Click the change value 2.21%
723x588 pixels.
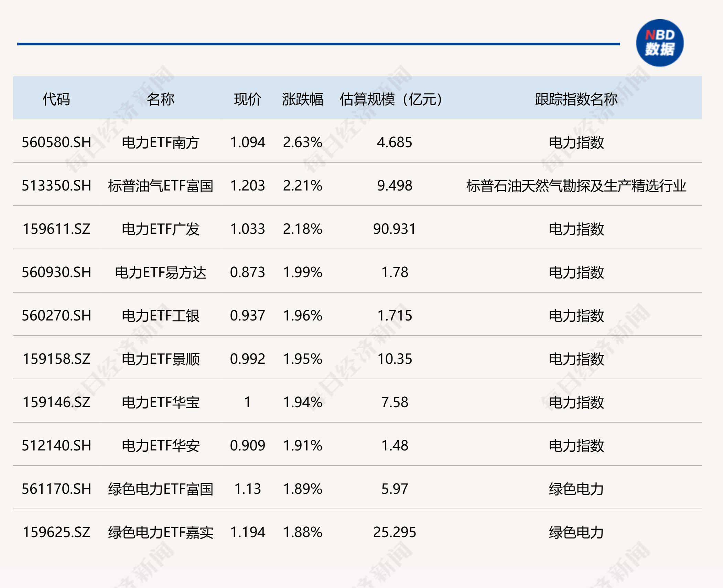coord(303,186)
